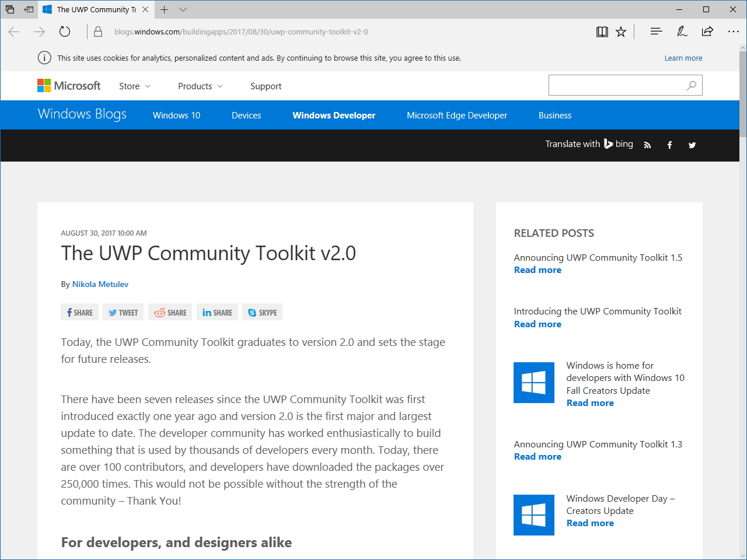
Task: Open the Edge Hub panel
Action: 656,32
